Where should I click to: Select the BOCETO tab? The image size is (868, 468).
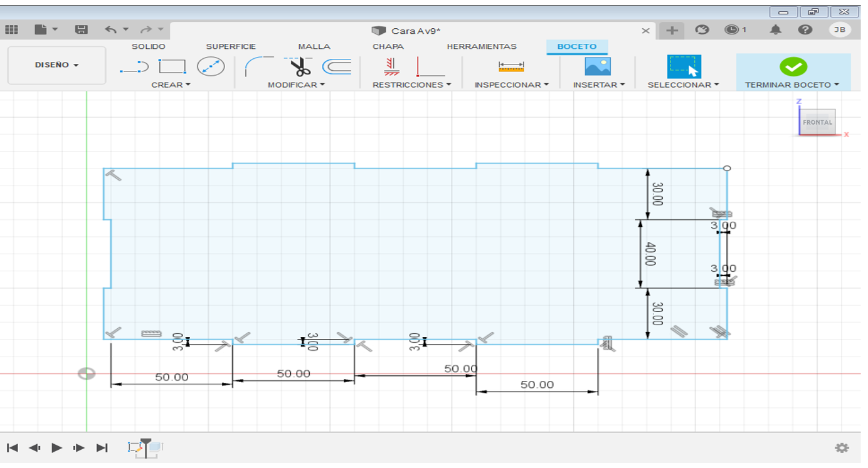click(x=577, y=46)
